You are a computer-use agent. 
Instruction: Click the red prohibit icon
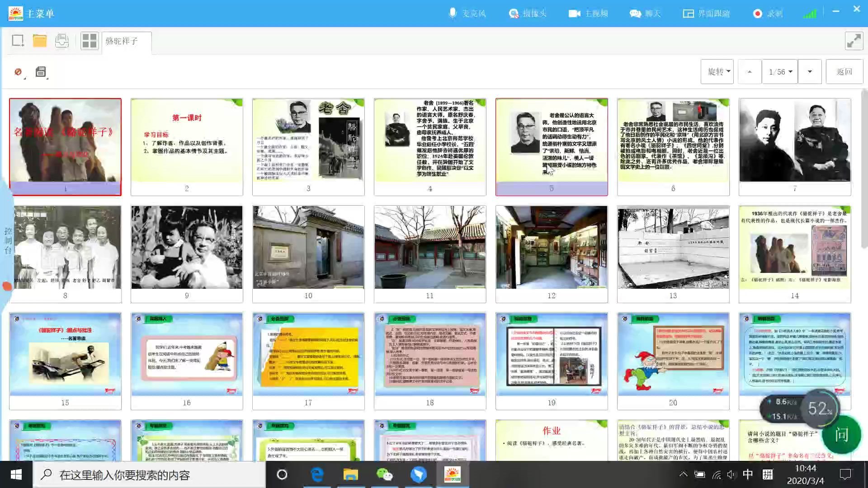18,72
